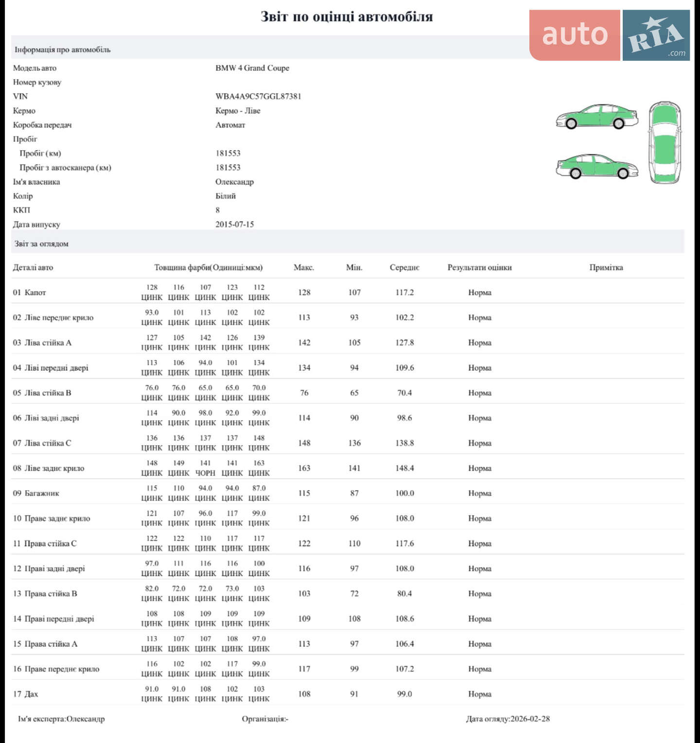700x743 pixels.
Task: Click the row label 06 Ліві задні двері
Action: (46, 418)
